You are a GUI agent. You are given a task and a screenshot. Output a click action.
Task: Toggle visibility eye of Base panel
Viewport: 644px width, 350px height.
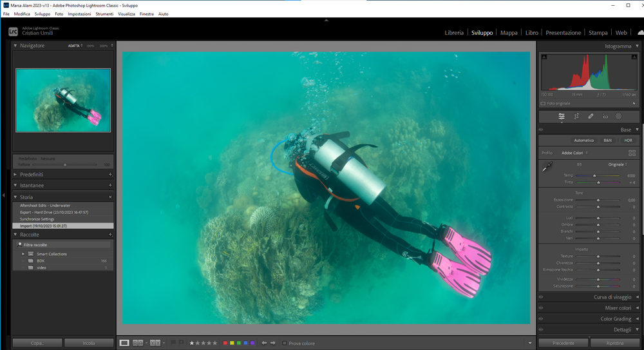click(541, 130)
